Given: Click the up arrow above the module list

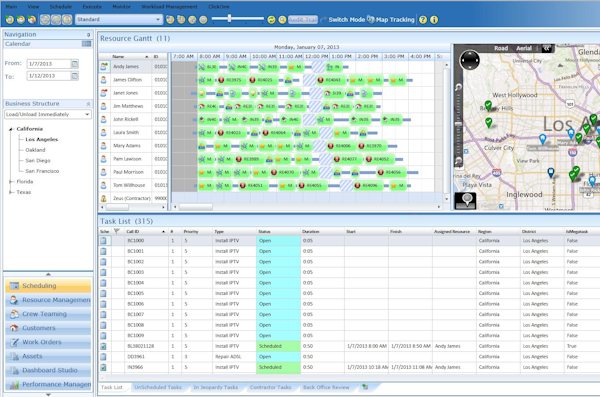Looking at the screenshot, I should (48, 274).
